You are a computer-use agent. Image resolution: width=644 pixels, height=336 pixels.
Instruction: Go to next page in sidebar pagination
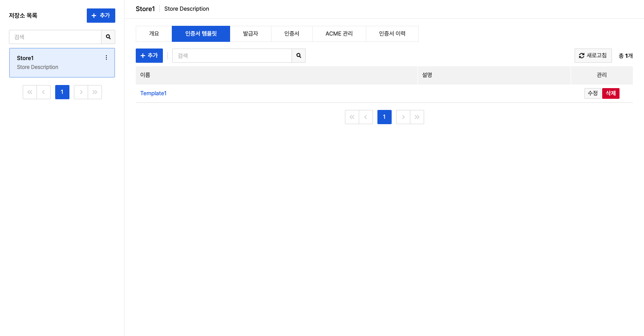tap(81, 92)
